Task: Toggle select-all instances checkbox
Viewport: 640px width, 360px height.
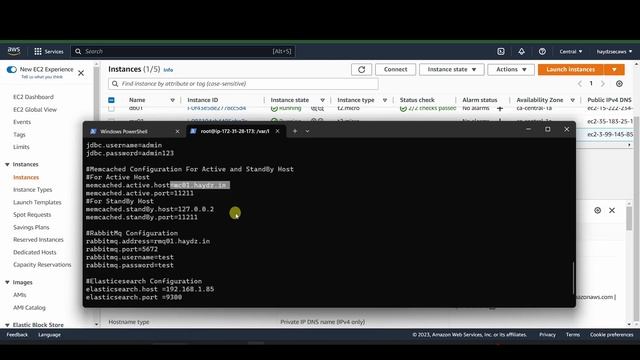Action: [111, 100]
